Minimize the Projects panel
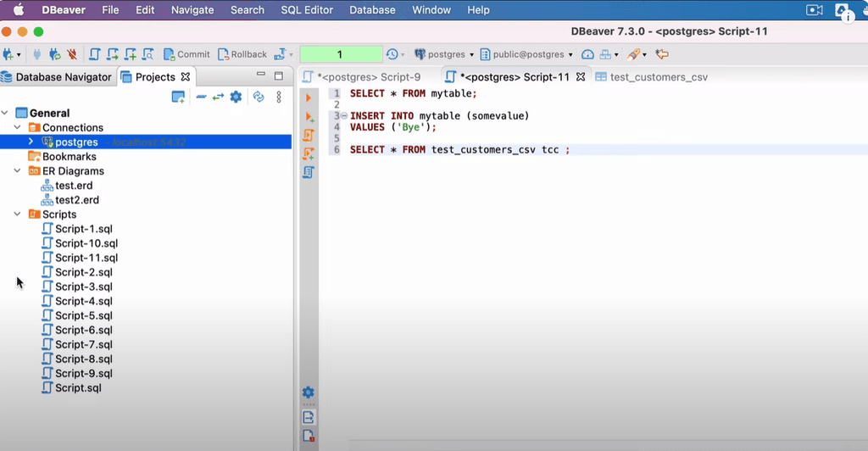 click(261, 74)
